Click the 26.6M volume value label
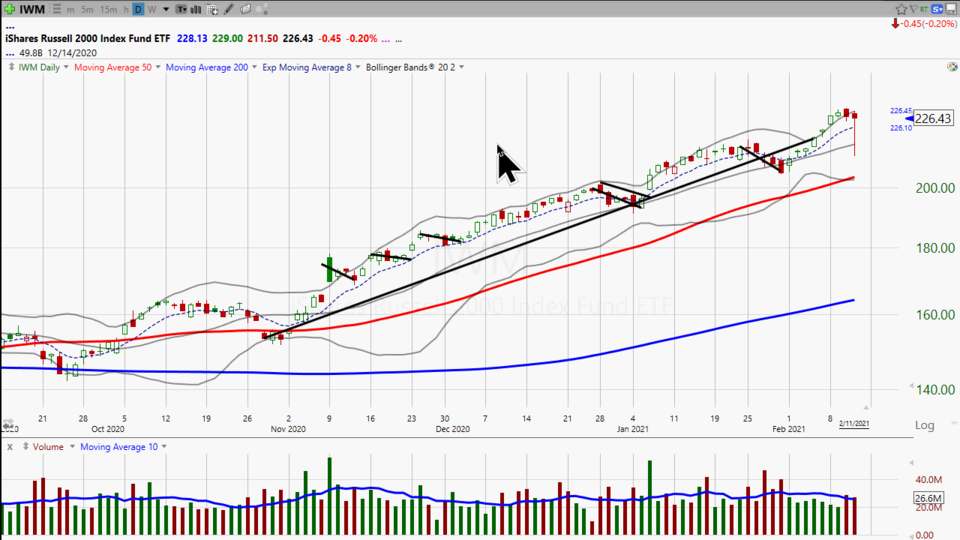The width and height of the screenshot is (960, 540). click(x=928, y=498)
